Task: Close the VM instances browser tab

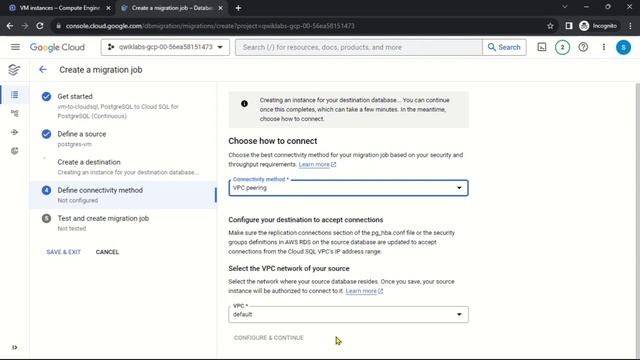Action: click(x=108, y=8)
